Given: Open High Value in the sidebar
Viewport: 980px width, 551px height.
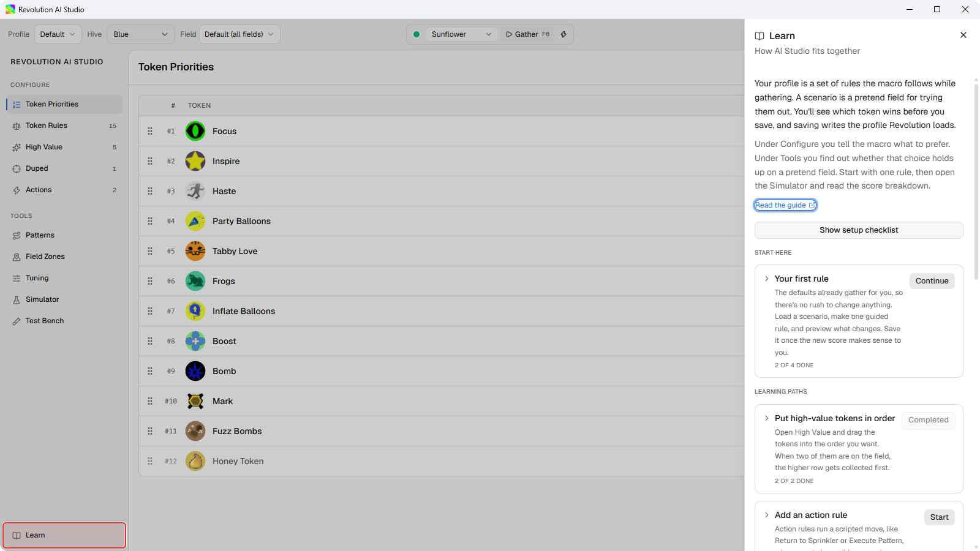Looking at the screenshot, I should (x=64, y=147).
